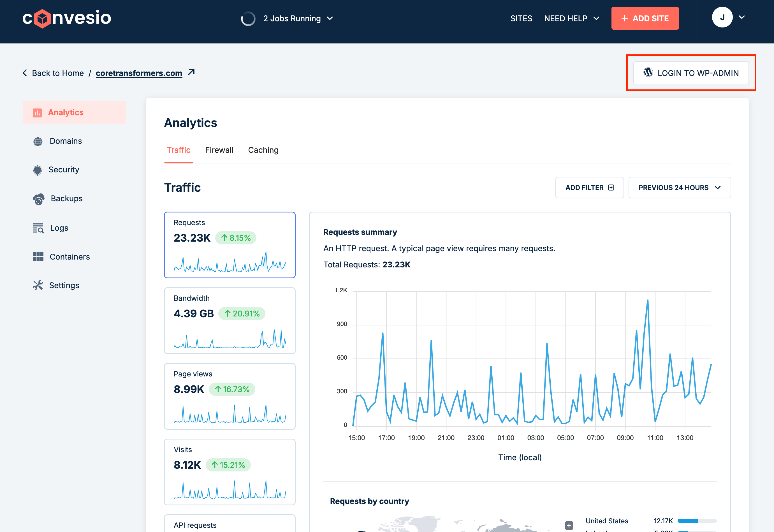Expand the country map plus icon
Screen dimensions: 774x532
(569, 525)
